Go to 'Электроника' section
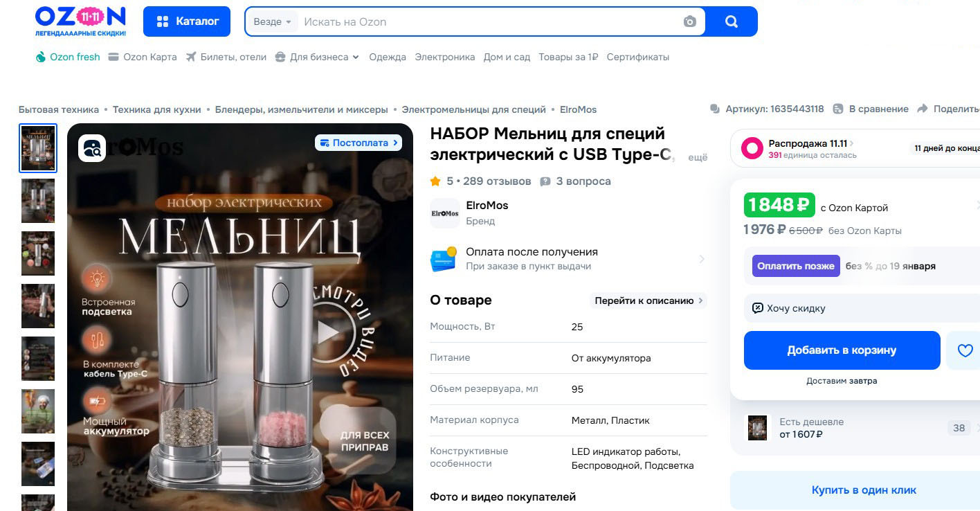The image size is (980, 511). pos(444,57)
